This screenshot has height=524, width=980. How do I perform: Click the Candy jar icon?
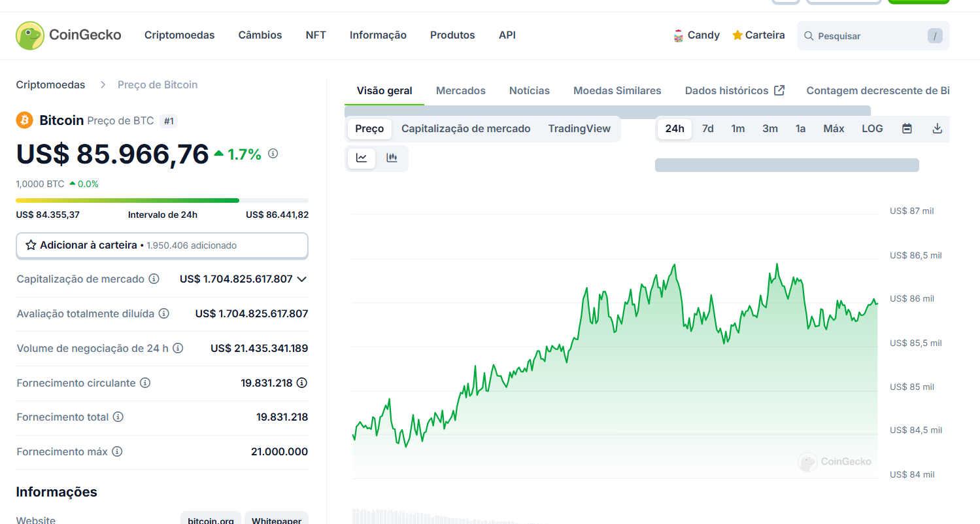(679, 36)
